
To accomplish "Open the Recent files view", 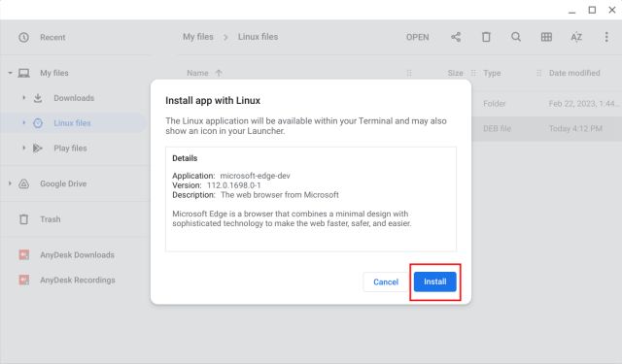I will [52, 37].
